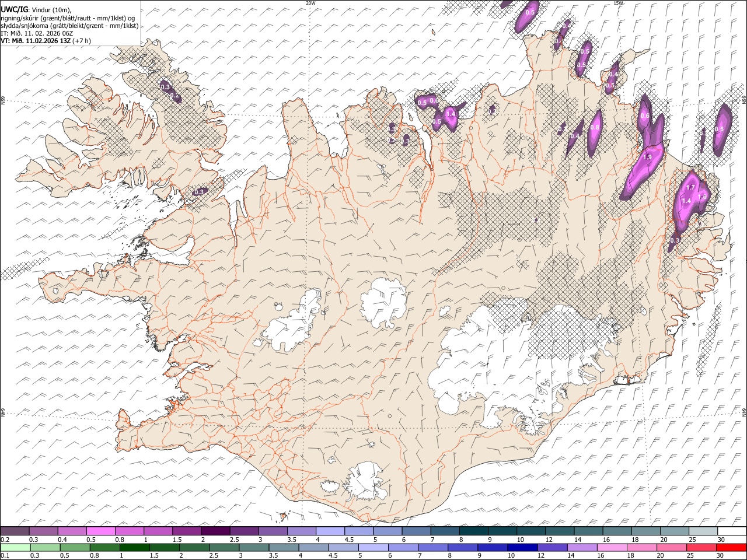Click the upper legend swatch between 6 and 7
The image size is (747, 560).
(x=416, y=531)
